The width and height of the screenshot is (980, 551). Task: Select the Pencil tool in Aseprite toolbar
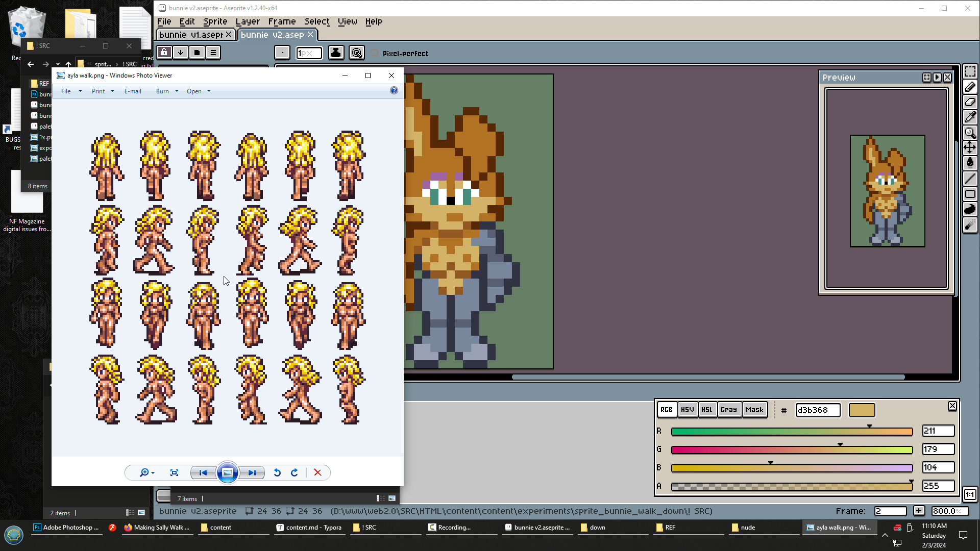click(x=970, y=87)
